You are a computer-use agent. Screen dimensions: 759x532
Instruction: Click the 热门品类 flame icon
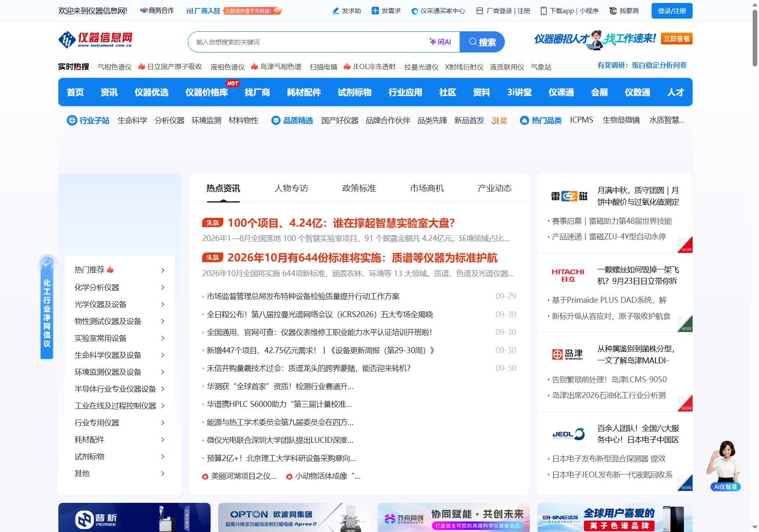pos(524,121)
